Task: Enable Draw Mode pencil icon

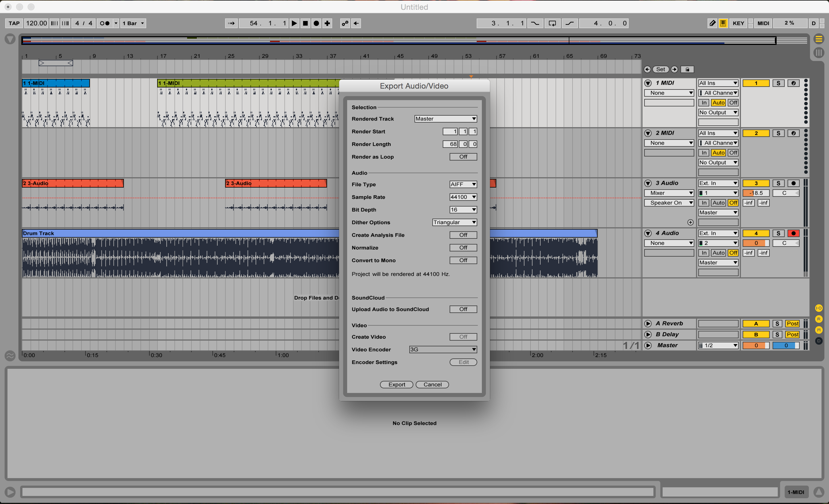Action: point(712,23)
